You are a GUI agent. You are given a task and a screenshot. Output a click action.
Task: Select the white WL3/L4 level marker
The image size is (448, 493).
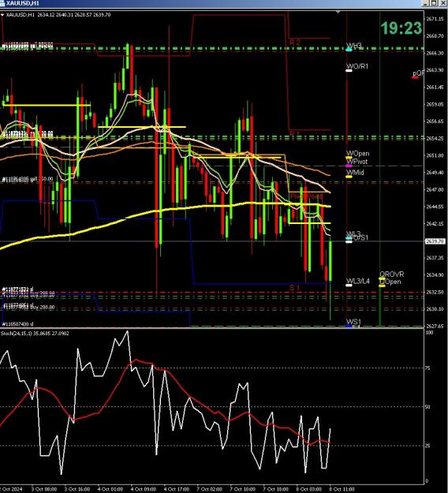click(349, 286)
